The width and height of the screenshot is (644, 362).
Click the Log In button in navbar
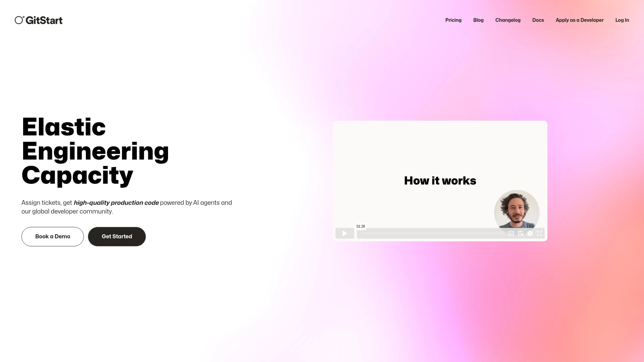[622, 20]
